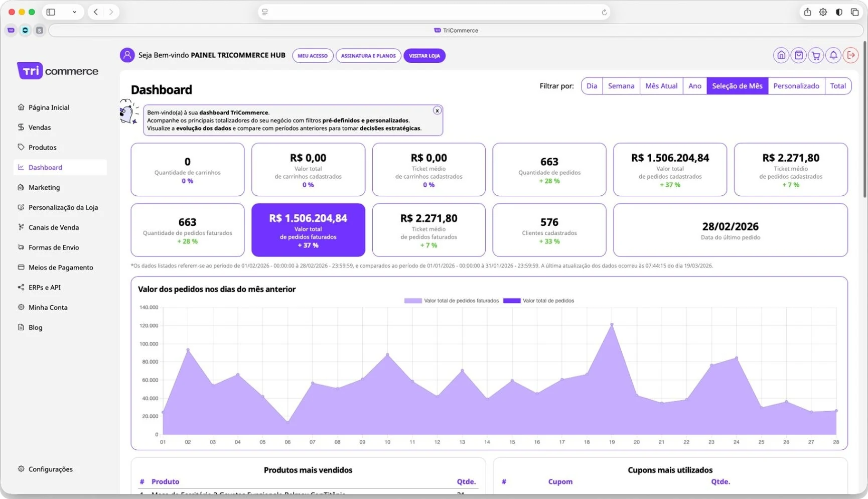
Task: Select 'Quantidade de carrinhos' card
Action: tap(188, 170)
